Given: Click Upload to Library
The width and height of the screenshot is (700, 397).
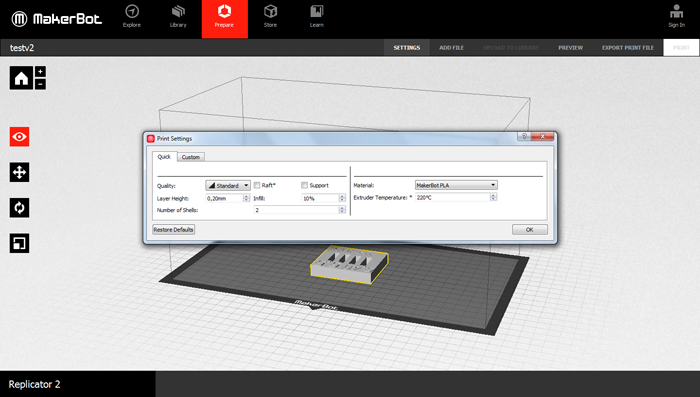Looking at the screenshot, I should (511, 47).
